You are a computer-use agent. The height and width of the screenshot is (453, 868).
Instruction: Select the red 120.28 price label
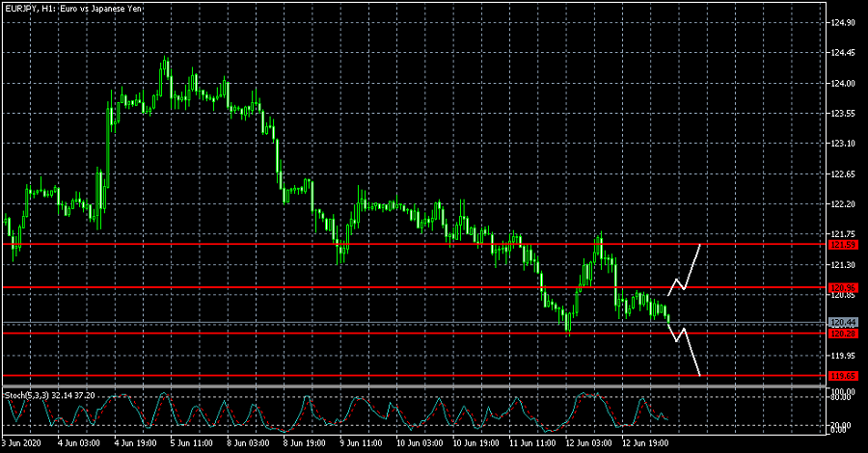842,333
